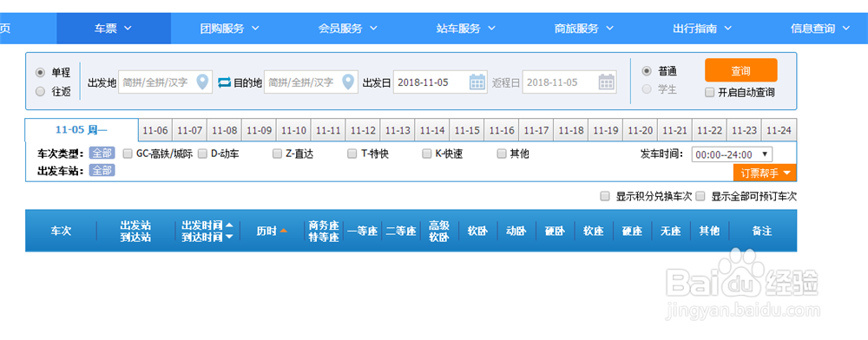Screen dimensions: 868x340
Task: Switch to the 11-10 date tab
Action: (x=294, y=130)
